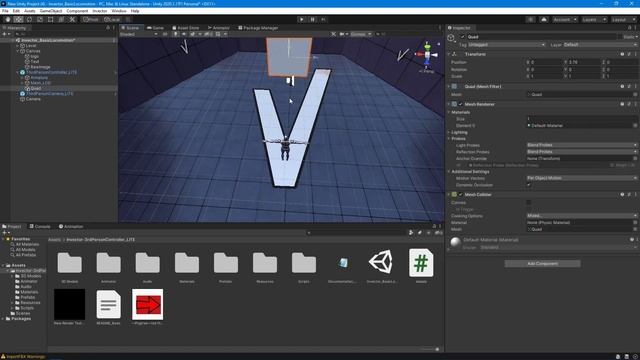The width and height of the screenshot is (640, 360).
Task: Toggle the Convex checkbox
Action: tap(529, 202)
